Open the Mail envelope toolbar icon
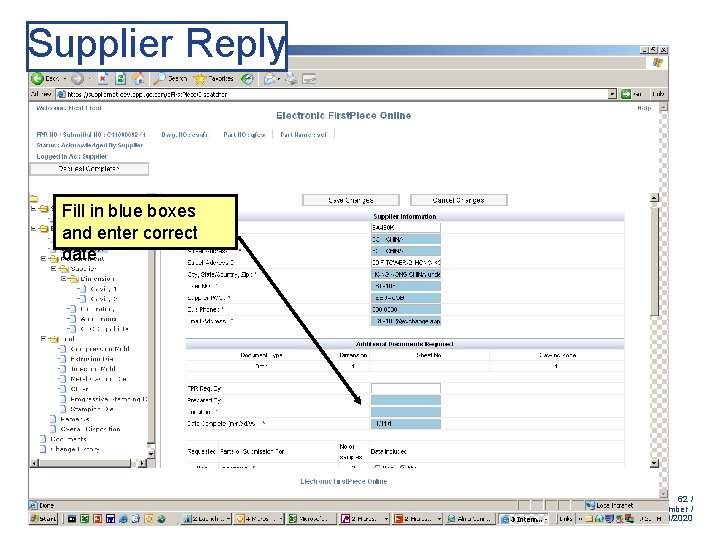720x540 pixels. (x=269, y=79)
